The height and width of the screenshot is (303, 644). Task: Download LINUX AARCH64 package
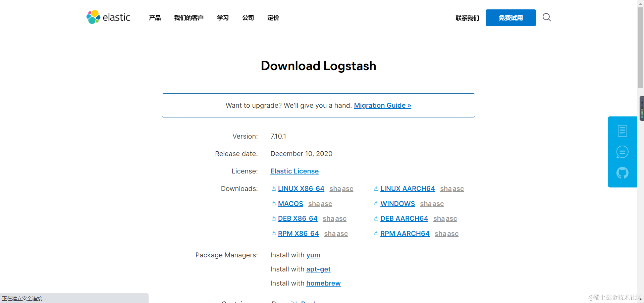408,189
